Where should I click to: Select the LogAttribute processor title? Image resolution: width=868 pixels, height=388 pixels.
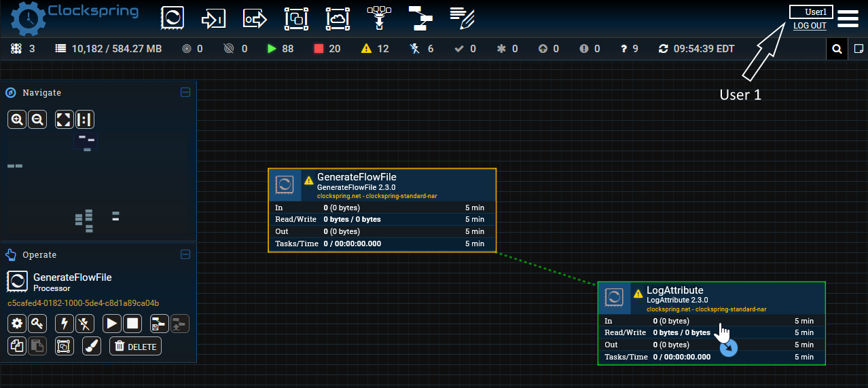[674, 290]
